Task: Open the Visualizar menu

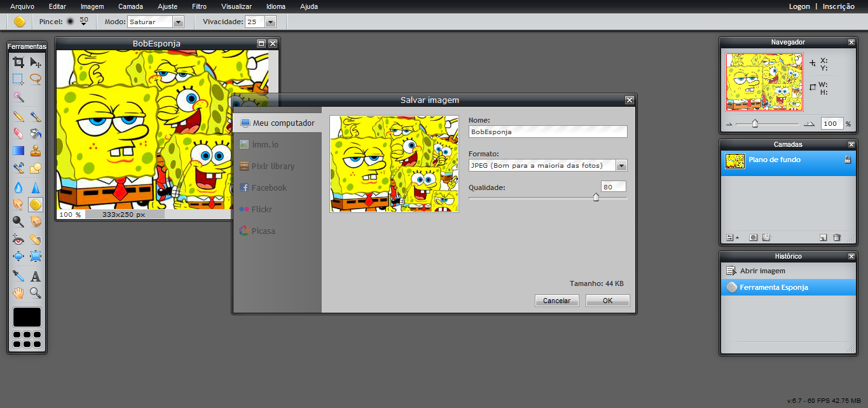Action: [237, 6]
